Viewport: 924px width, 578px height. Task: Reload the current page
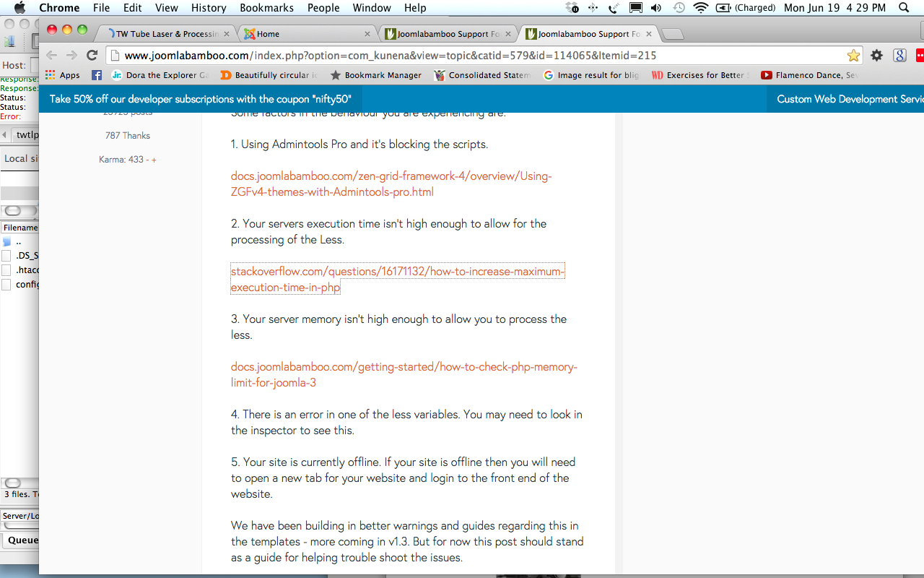(92, 56)
